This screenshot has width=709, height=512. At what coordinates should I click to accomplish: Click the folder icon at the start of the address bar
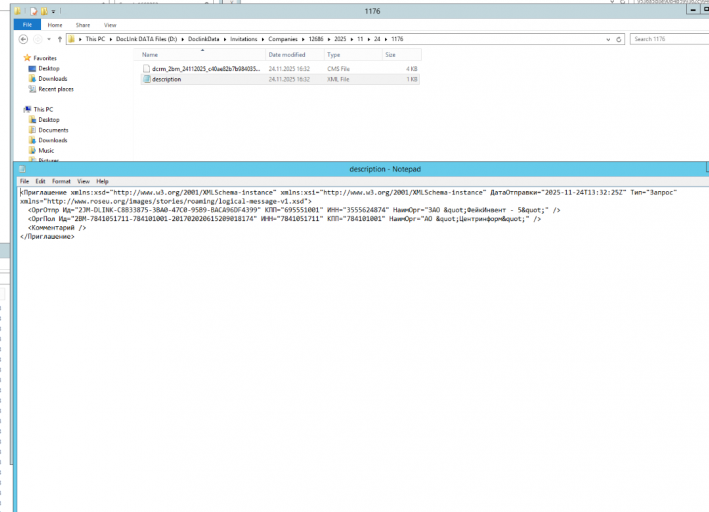click(x=71, y=39)
